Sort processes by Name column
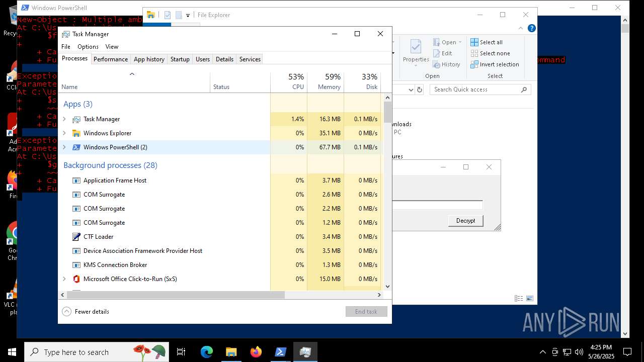This screenshot has height=362, width=644. [134, 82]
